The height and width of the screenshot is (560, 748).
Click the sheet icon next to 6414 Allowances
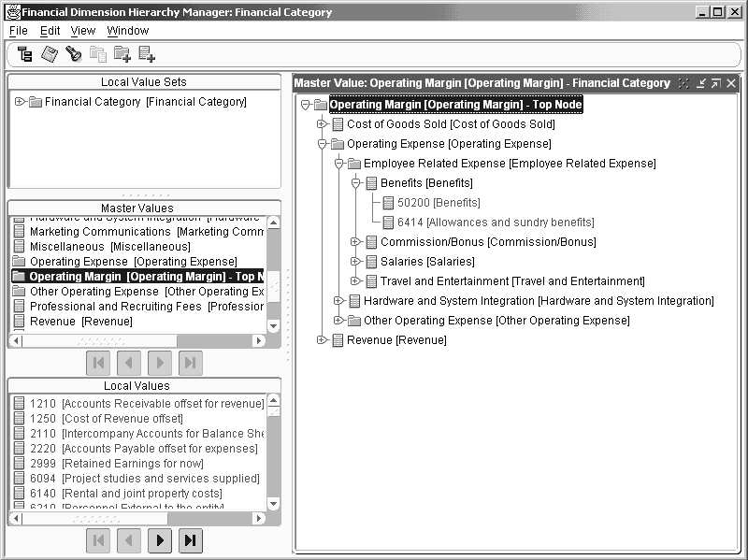click(388, 223)
